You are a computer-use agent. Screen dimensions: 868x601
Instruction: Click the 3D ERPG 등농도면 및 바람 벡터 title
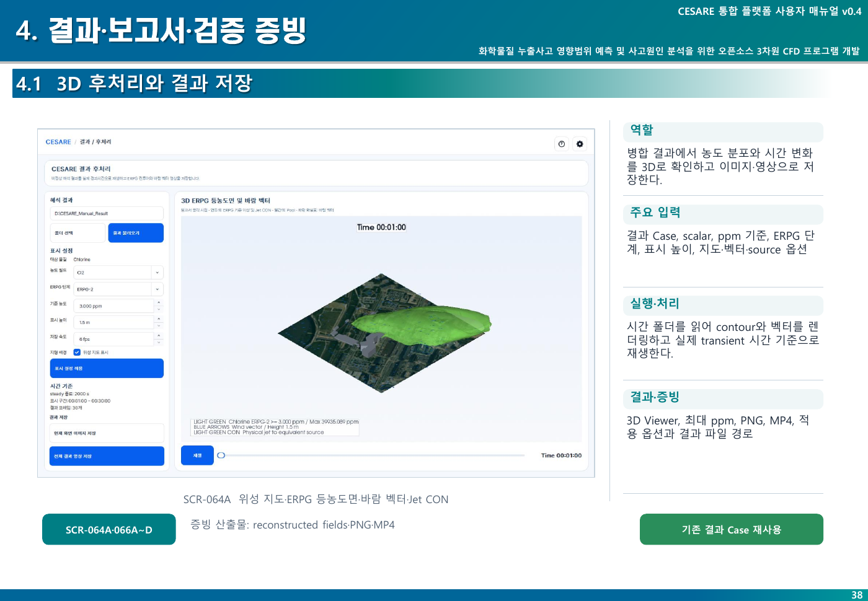click(226, 201)
